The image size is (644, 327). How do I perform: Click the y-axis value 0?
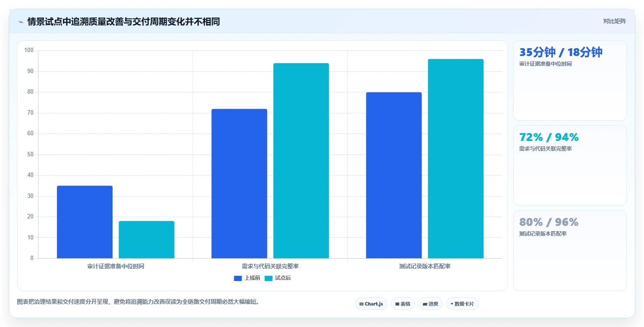click(32, 258)
